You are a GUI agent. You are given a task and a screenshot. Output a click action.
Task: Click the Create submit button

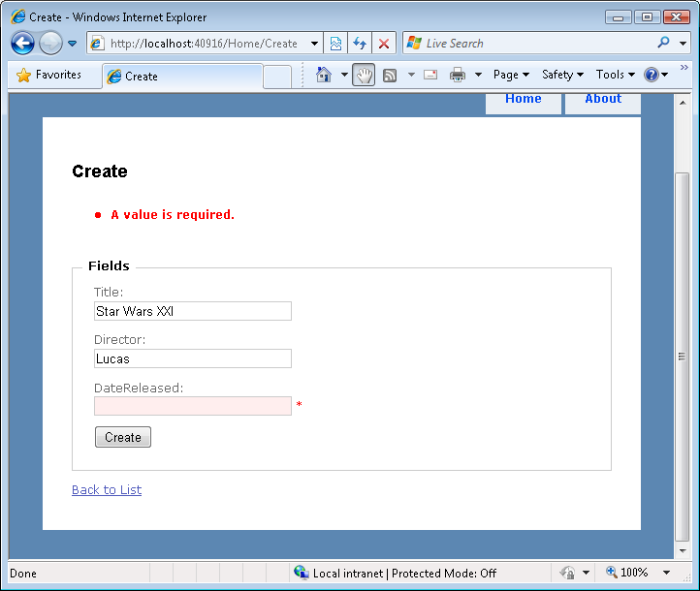click(x=123, y=437)
